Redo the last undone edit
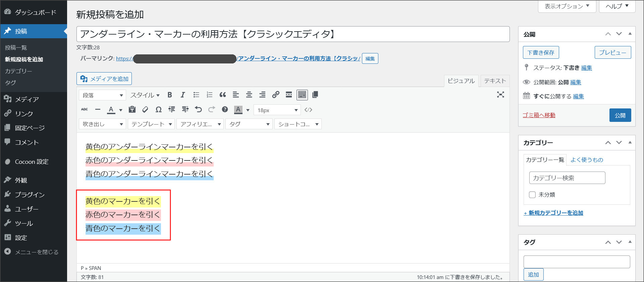Screen dimensions: 644x282 click(x=212, y=109)
